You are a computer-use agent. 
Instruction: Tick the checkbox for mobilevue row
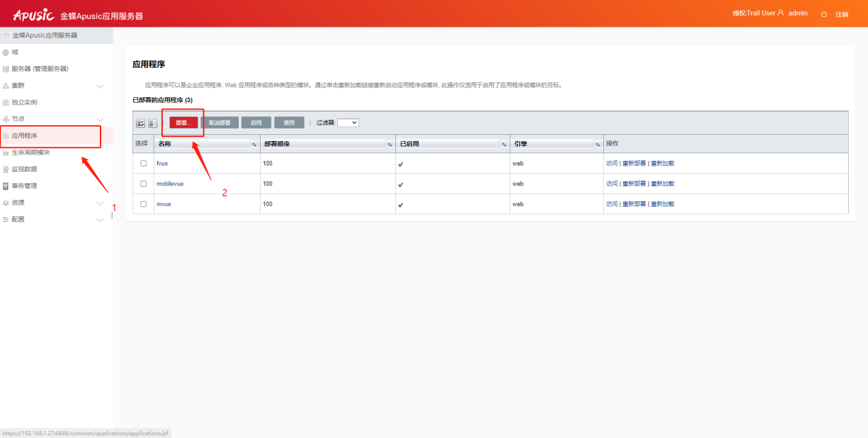pyautogui.click(x=144, y=184)
